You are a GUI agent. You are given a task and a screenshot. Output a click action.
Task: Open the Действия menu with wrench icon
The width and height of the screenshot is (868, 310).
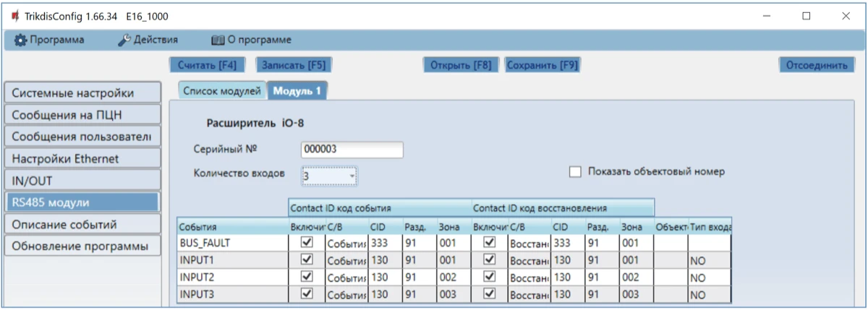(x=147, y=40)
